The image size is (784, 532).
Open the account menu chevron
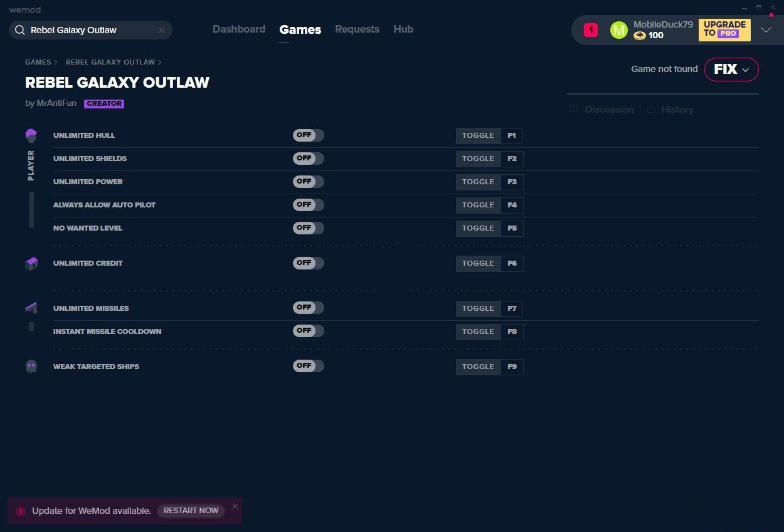point(766,30)
